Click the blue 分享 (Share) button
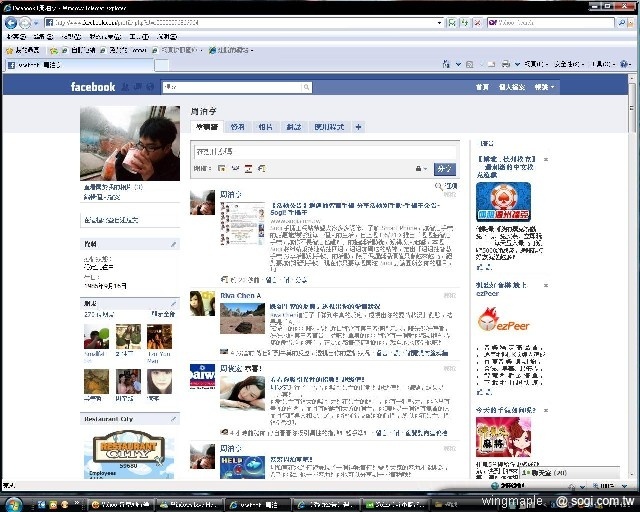The width and height of the screenshot is (640, 512). pos(444,169)
